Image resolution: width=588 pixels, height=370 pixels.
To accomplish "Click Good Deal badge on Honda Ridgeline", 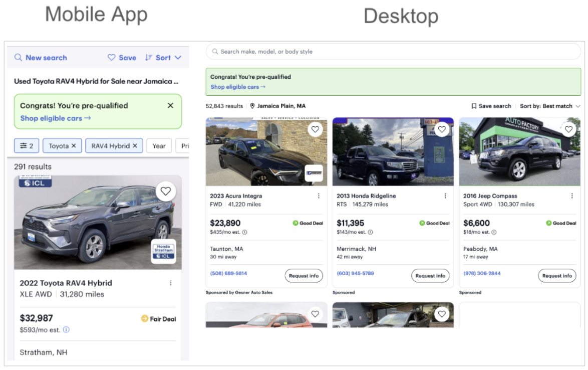I will coord(434,223).
